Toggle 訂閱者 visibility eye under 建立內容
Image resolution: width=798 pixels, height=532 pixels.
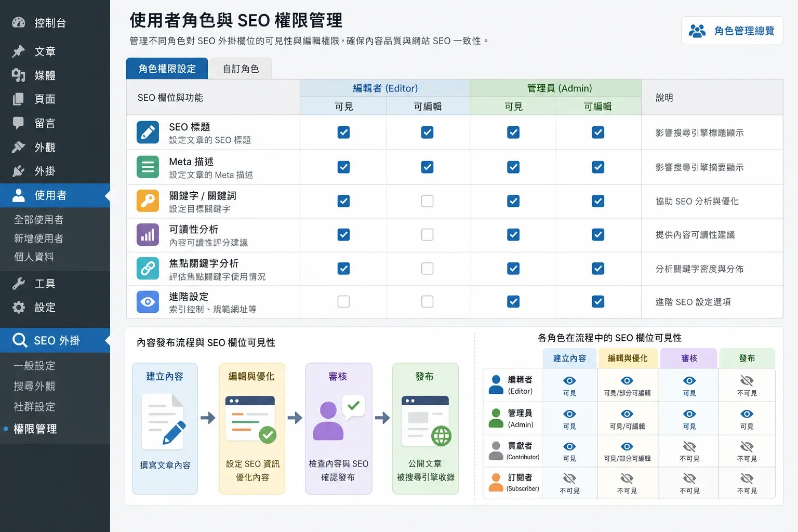(569, 478)
